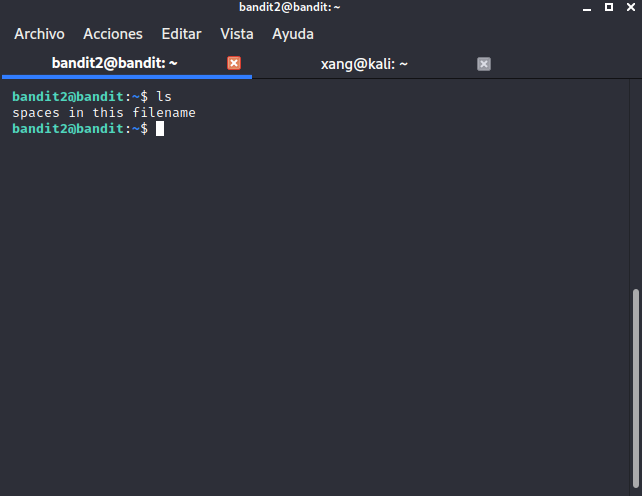
Task: Open the Vista menu
Action: [237, 34]
